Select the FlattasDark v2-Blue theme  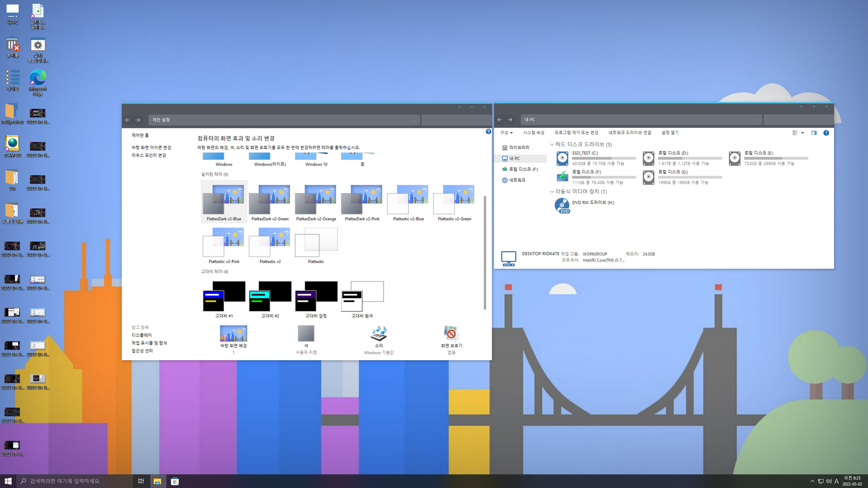click(224, 202)
